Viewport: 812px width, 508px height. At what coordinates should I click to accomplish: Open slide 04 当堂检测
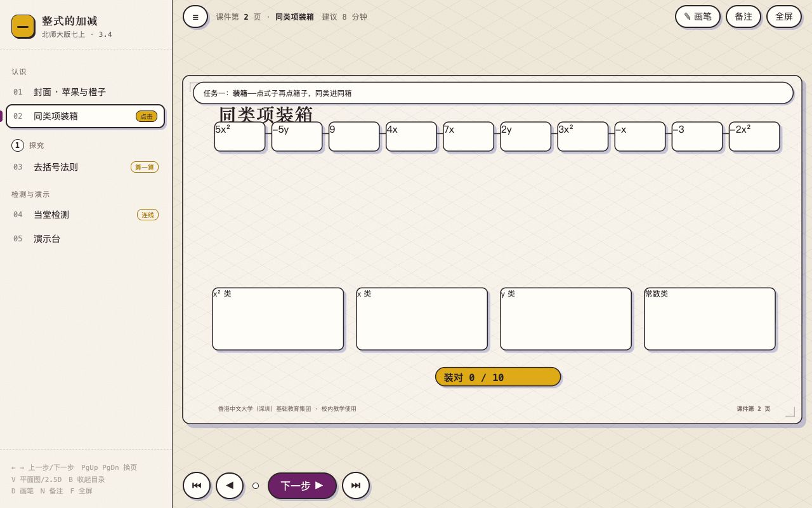(x=85, y=215)
